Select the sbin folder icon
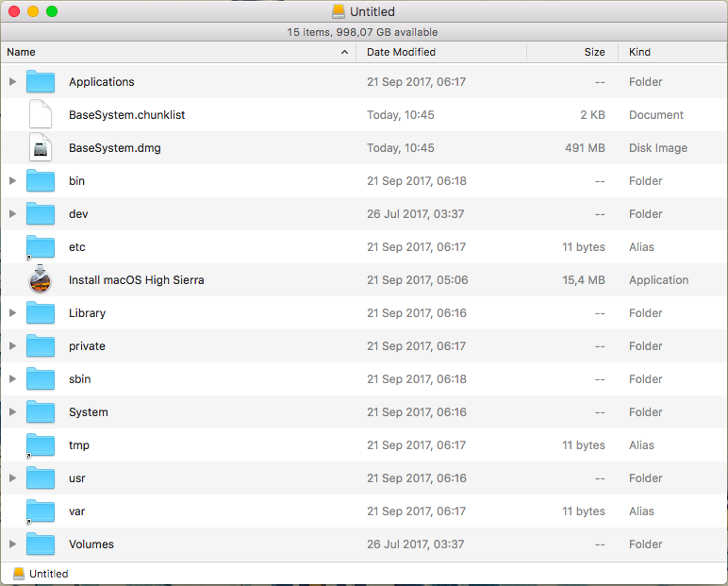This screenshot has height=586, width=728. (x=41, y=379)
